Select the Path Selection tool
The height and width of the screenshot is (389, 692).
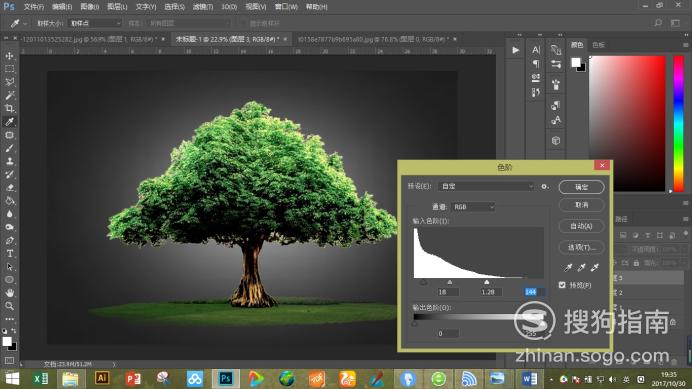(x=9, y=267)
